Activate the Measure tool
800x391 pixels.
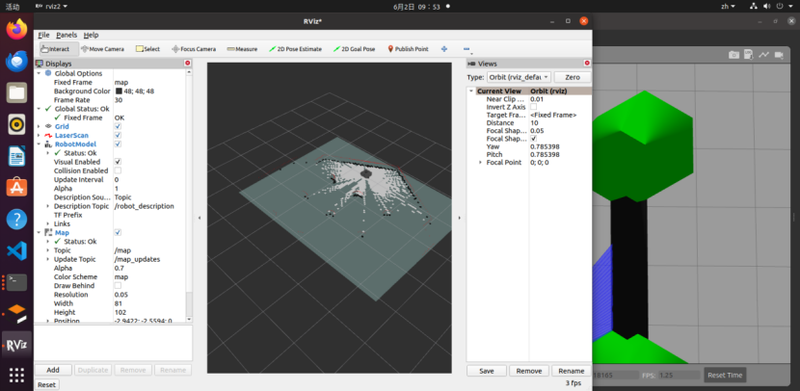tap(242, 49)
